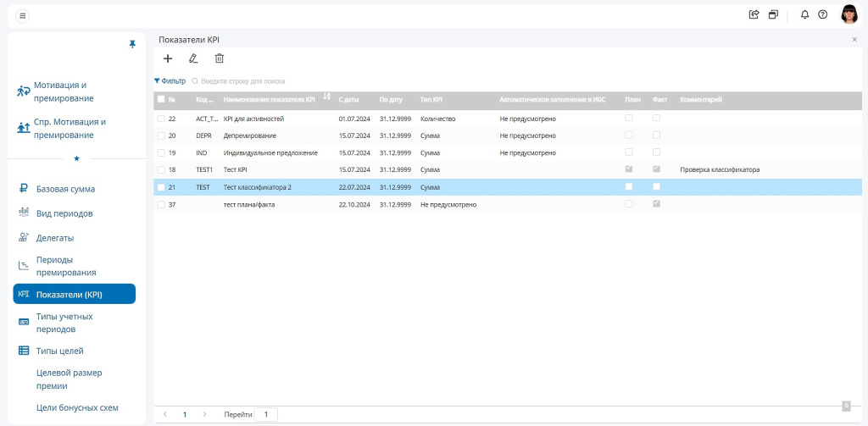Image resolution: width=868 pixels, height=426 pixels.
Task: Click the share export icon in header
Action: [x=754, y=14]
